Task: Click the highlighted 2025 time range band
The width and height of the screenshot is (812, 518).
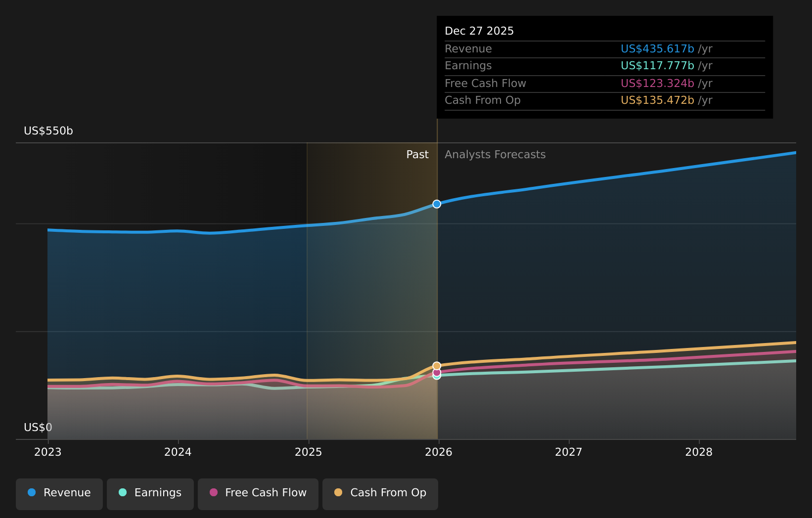Action: (x=372, y=287)
